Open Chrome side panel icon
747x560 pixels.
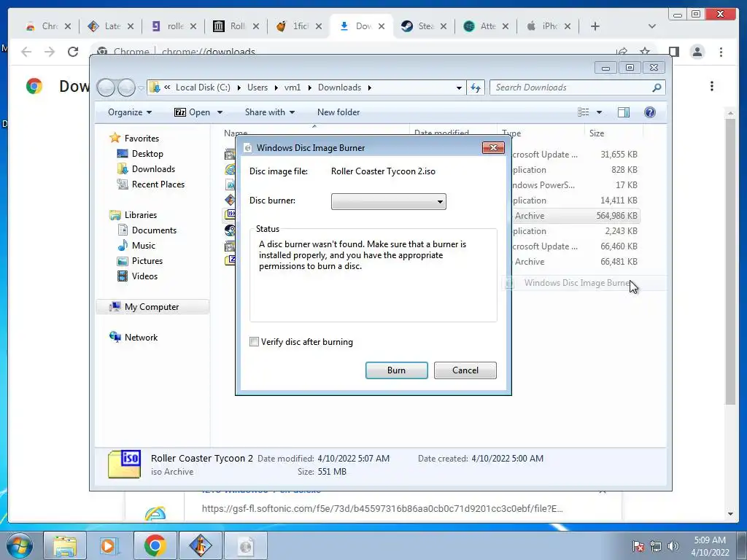point(673,52)
